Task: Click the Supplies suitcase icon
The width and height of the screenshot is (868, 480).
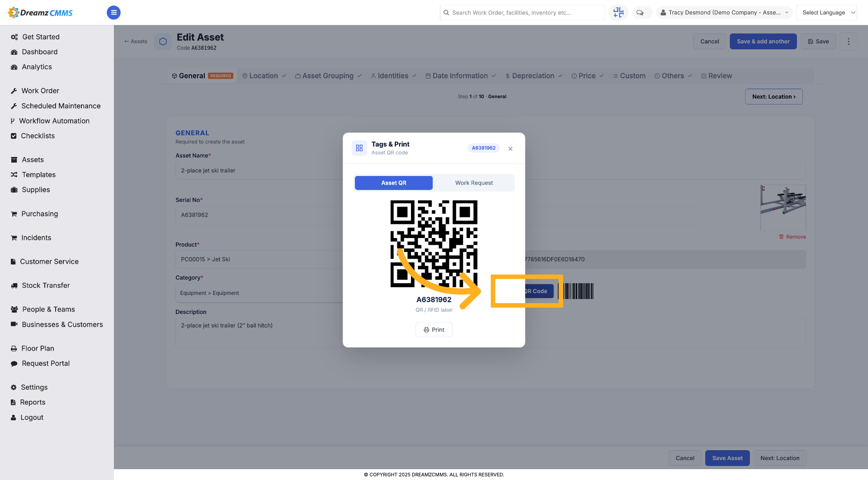Action: pyautogui.click(x=14, y=190)
